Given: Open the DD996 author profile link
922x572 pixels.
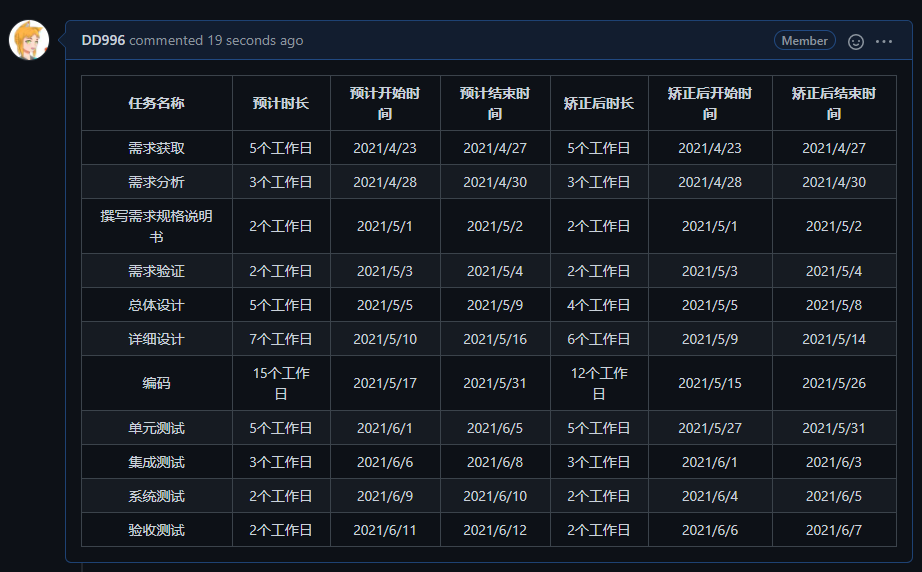Looking at the screenshot, I should point(103,41).
